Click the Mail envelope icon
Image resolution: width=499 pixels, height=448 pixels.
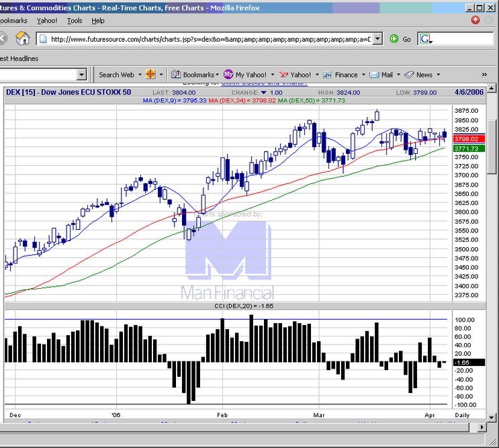coord(374,75)
